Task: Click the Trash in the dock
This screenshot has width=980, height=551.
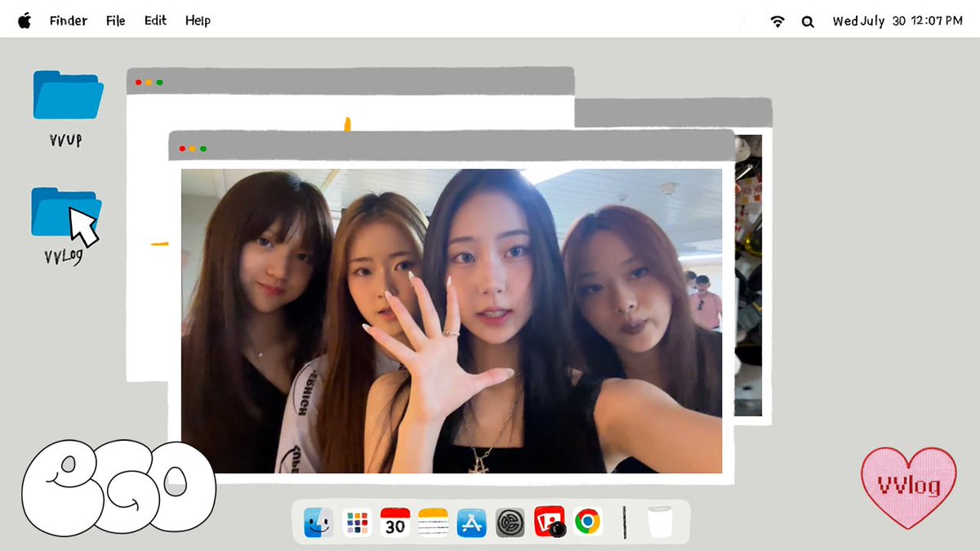Action: pos(659,522)
